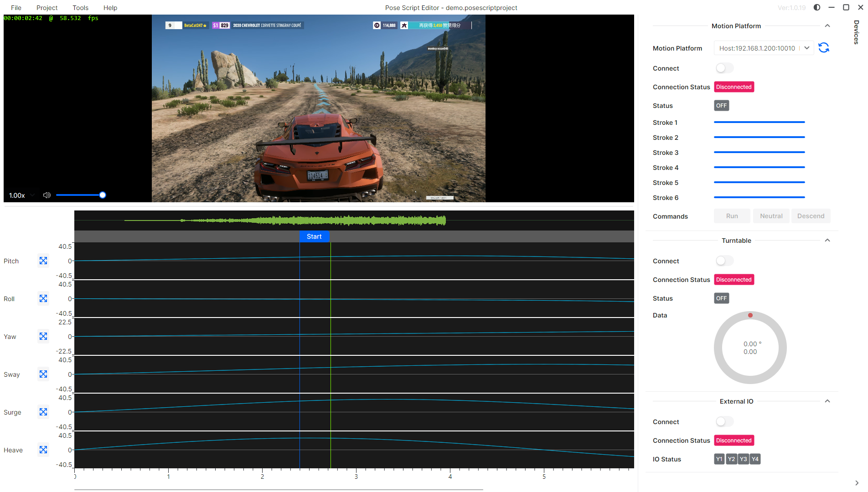Click the Roll fit-to-view icon

[43, 298]
